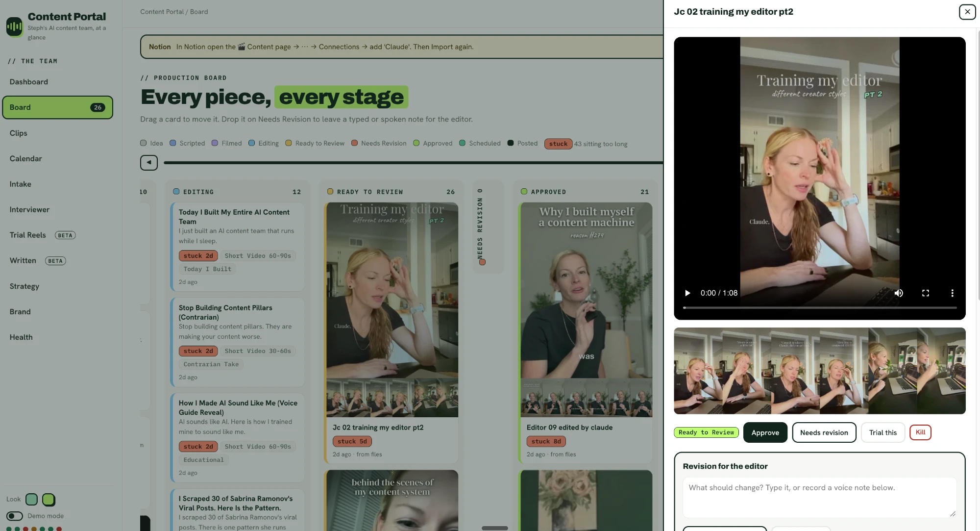Open Trial Reels beta page

[57, 235]
